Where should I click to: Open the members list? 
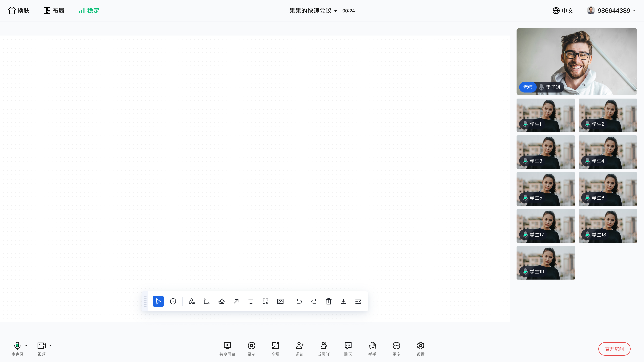coord(324,349)
